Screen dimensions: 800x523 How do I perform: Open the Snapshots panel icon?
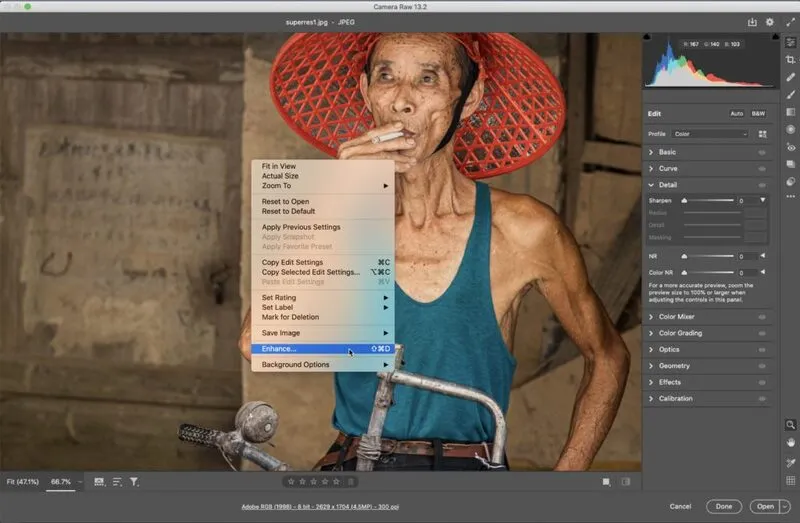(790, 164)
